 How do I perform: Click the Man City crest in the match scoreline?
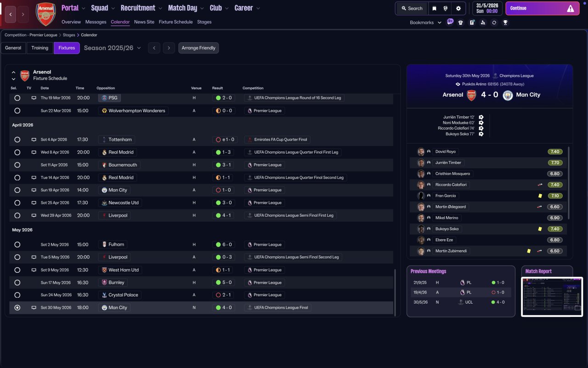pos(508,95)
